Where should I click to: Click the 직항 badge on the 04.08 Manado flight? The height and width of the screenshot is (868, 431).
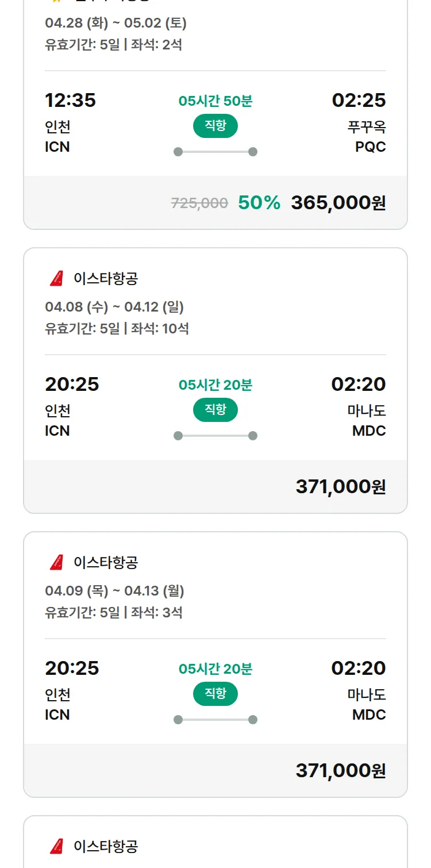215,410
